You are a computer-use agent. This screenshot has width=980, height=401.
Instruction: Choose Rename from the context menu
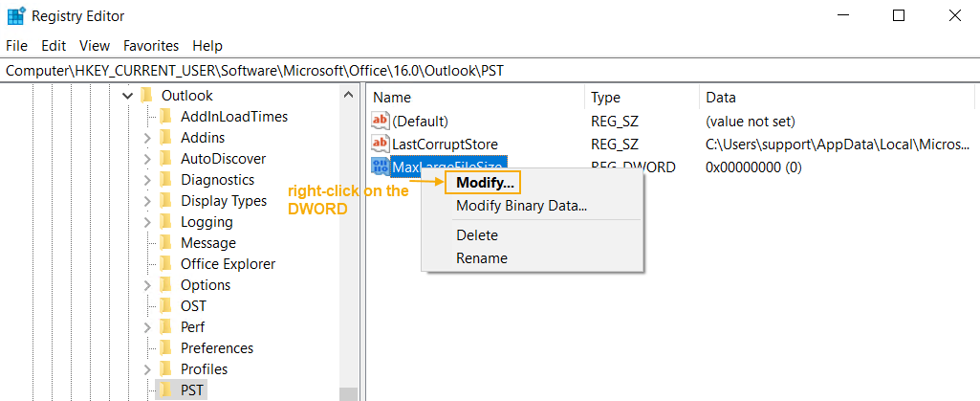(482, 257)
